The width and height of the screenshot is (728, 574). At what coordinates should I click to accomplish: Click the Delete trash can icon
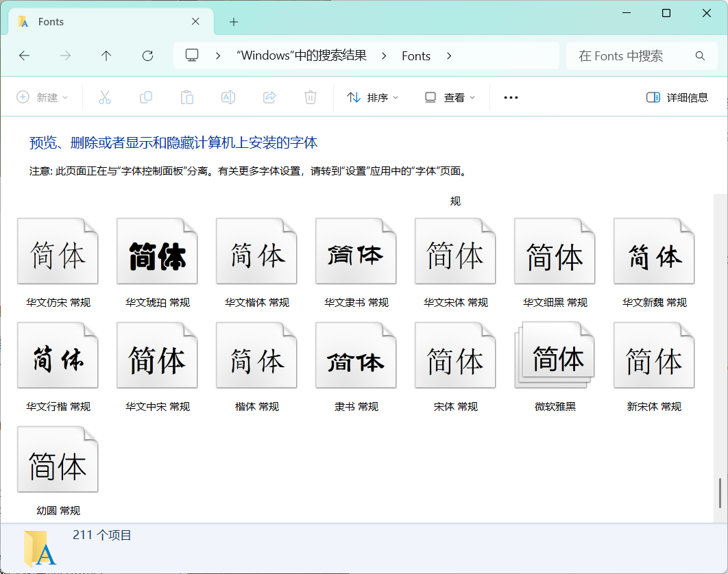click(311, 97)
